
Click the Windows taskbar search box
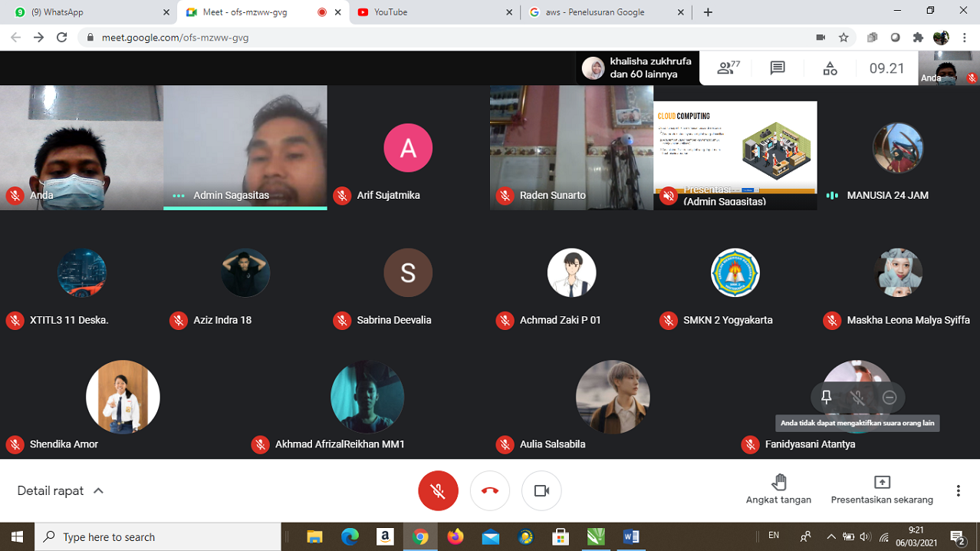pyautogui.click(x=159, y=536)
